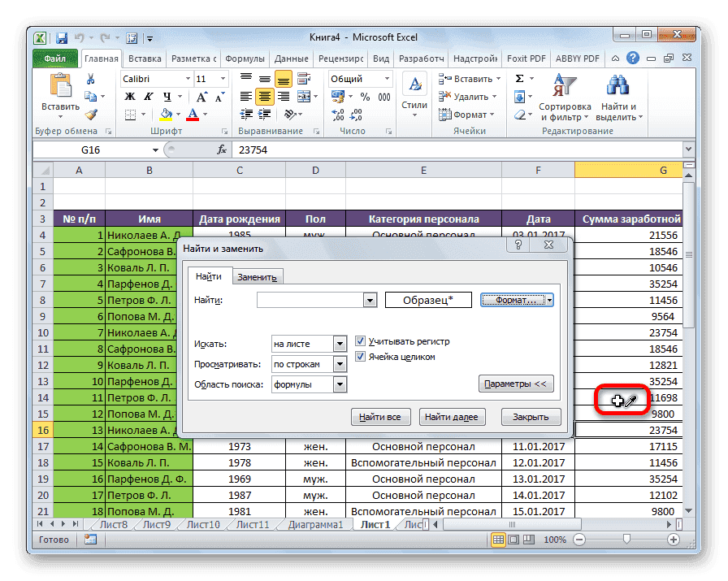Uncheck Учитывать регистр in the dialog
This screenshot has width=728, height=581.
(x=360, y=341)
